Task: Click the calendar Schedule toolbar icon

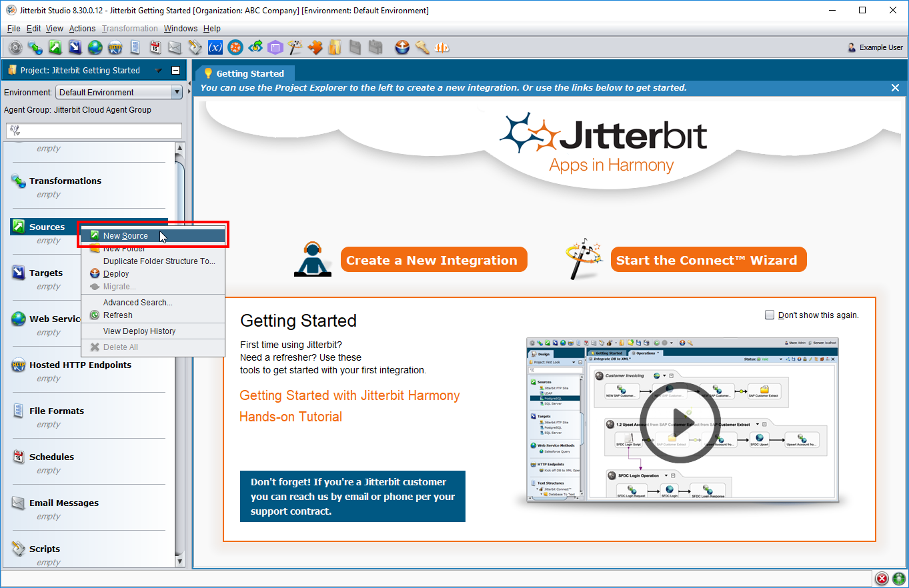Action: pyautogui.click(x=155, y=47)
